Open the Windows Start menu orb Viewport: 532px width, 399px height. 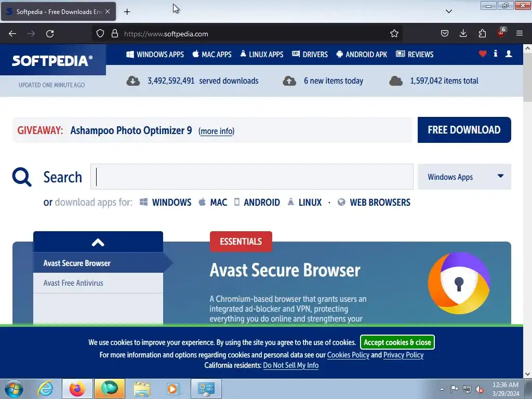pyautogui.click(x=14, y=389)
